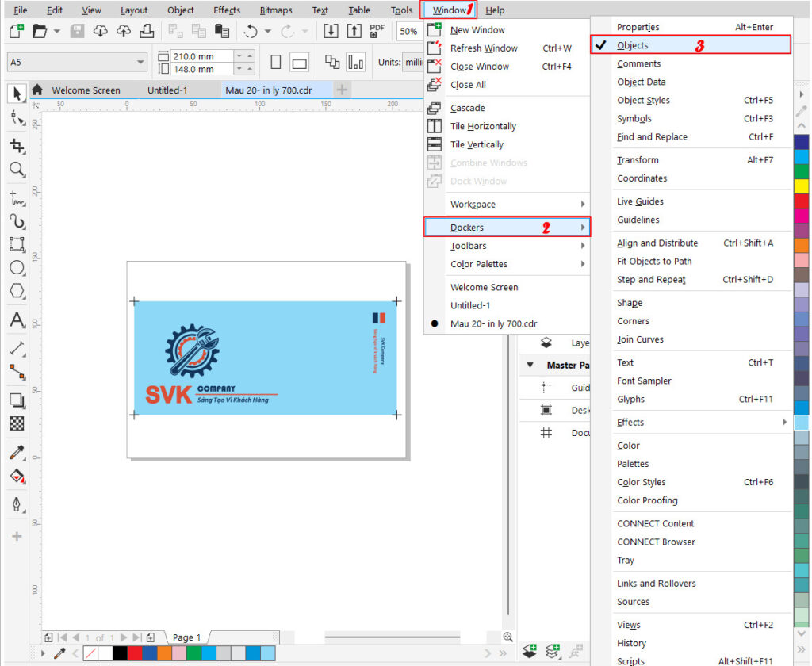Select the Color Eyedropper tool
This screenshot has width=812, height=666.
coord(16,453)
